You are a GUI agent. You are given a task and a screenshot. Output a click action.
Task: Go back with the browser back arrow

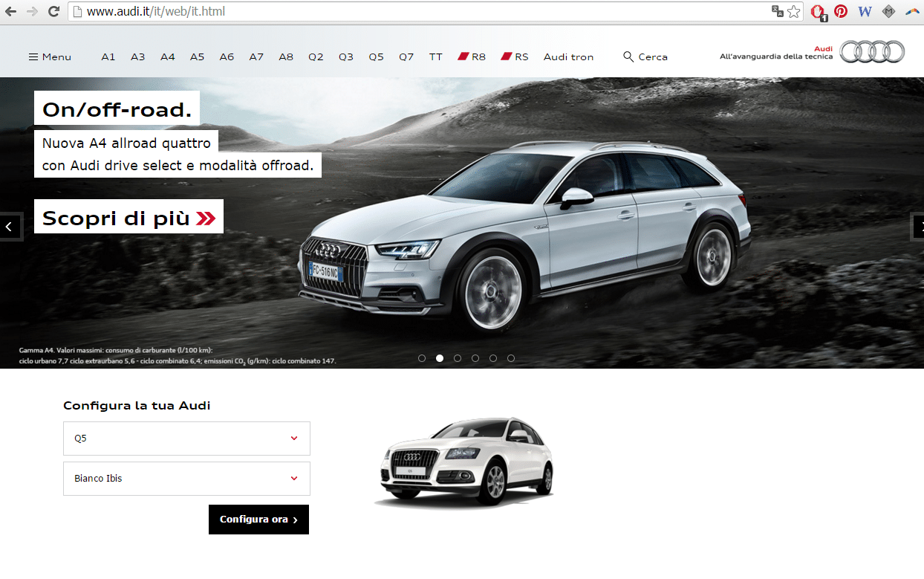pos(11,11)
